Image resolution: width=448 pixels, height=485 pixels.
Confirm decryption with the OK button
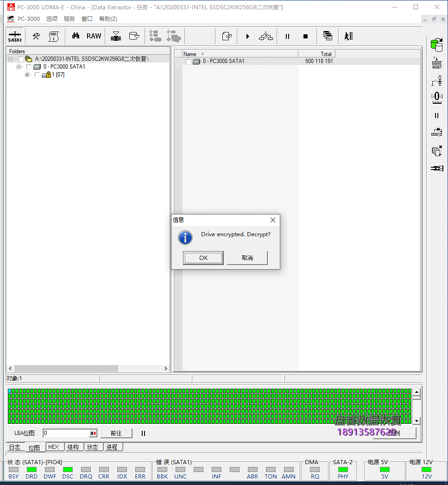click(203, 258)
